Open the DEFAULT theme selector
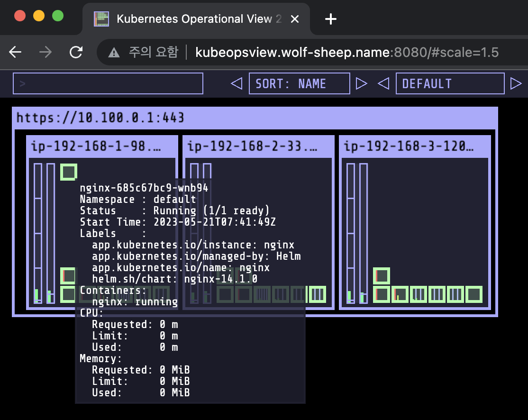Viewport: 528px width, 420px height. [x=450, y=83]
